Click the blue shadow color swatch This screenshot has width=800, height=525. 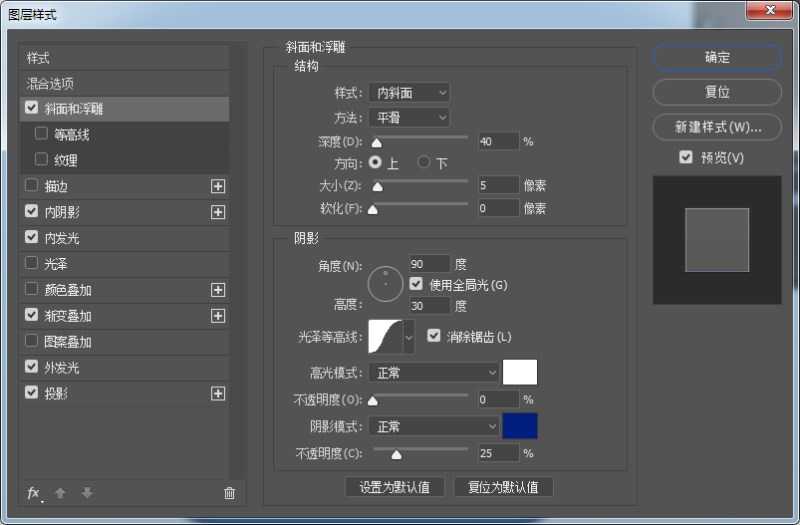(520, 426)
